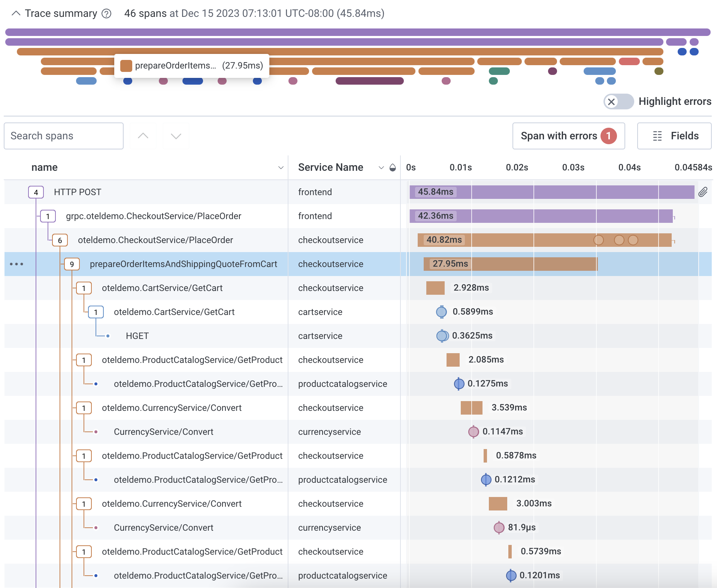Click the fill icon next to Service Name header
This screenshot has height=588, width=717.
coord(392,168)
